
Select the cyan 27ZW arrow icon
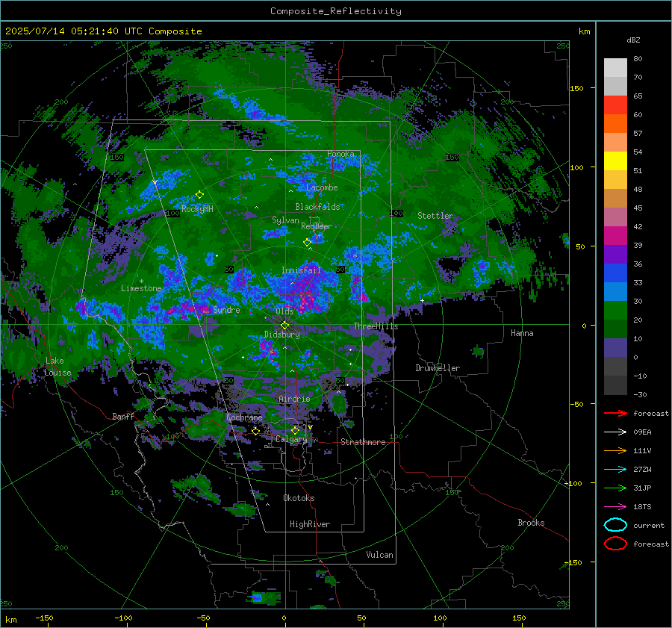click(x=615, y=470)
